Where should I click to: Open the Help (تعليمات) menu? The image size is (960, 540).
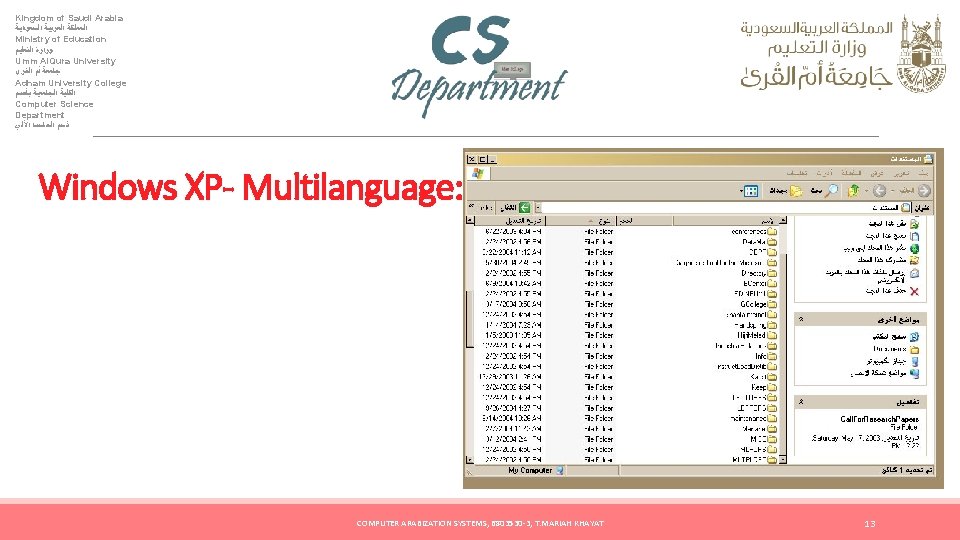point(797,173)
